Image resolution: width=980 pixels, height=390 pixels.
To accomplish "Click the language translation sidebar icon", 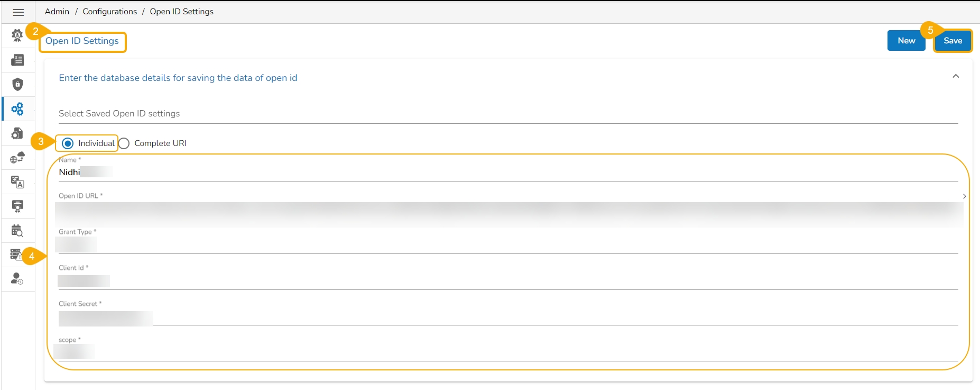I will pos(18,182).
